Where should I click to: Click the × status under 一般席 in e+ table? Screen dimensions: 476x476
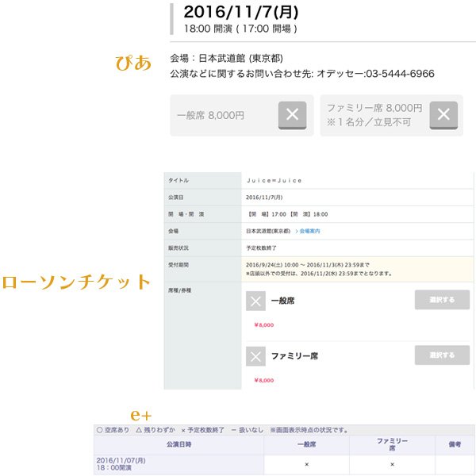306,464
